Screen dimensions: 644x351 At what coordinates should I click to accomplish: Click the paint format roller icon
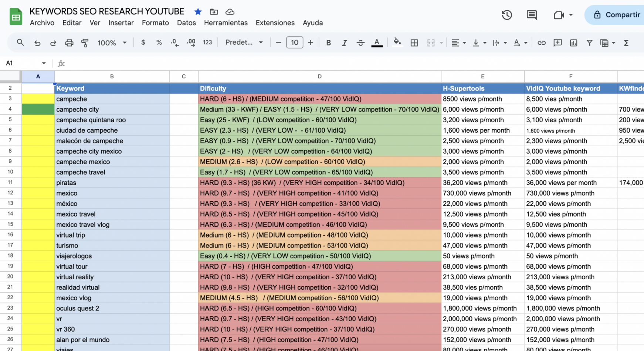tap(85, 43)
